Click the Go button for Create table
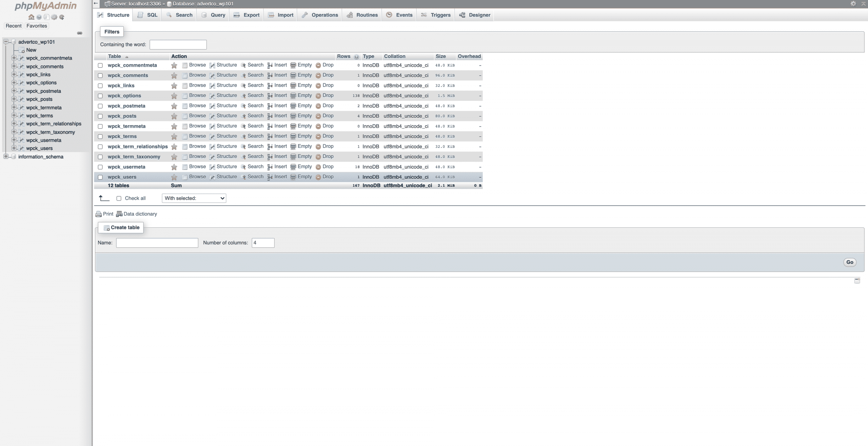Screen dimensions: 868x446 click(x=850, y=262)
